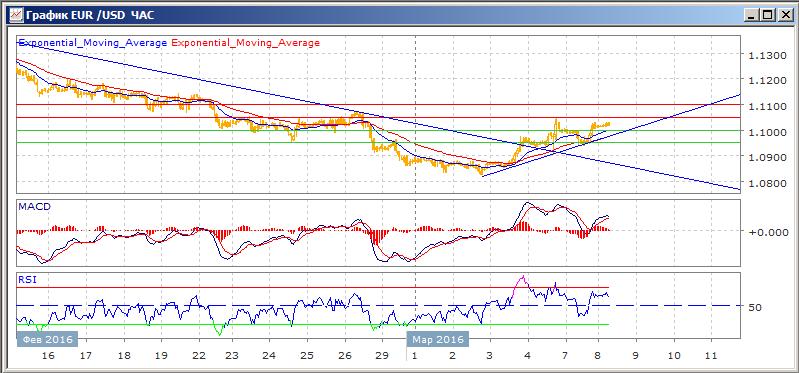Select the red Exponential_Moving_Average legend label
This screenshot has height=373, width=799.
pos(246,43)
